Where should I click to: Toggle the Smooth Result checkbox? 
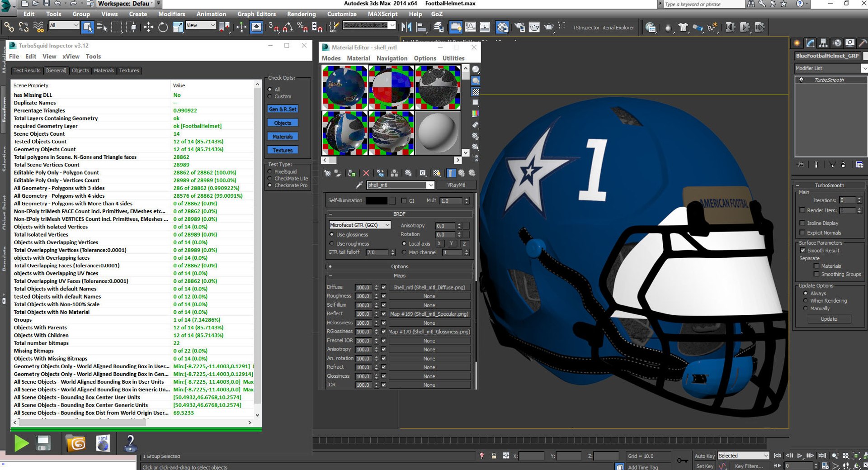803,250
